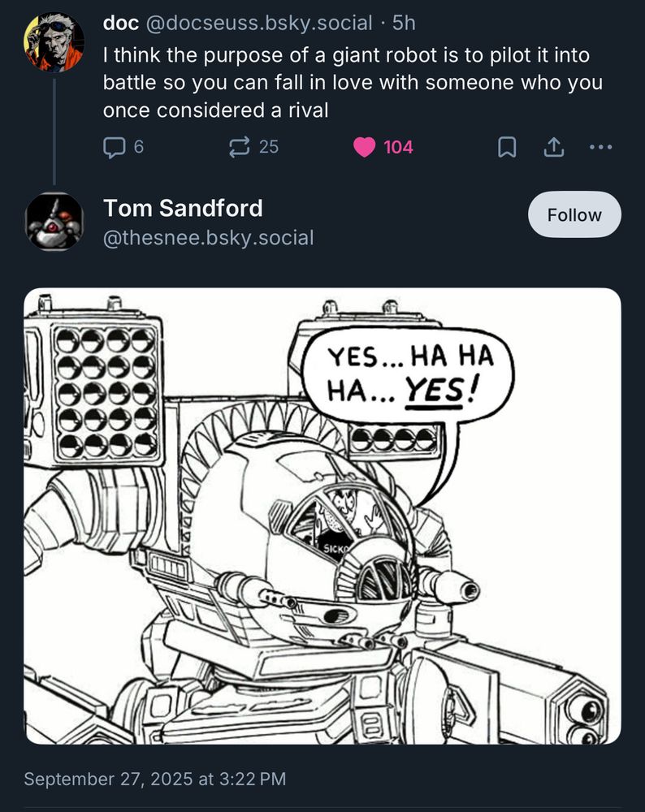
Task: Enlarge the giant robot comic image
Action: coord(322,516)
